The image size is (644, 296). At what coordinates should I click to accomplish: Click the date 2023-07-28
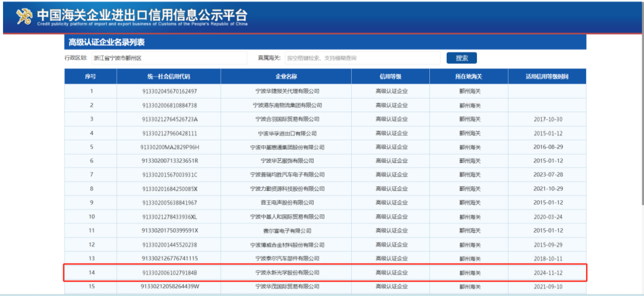point(547,175)
